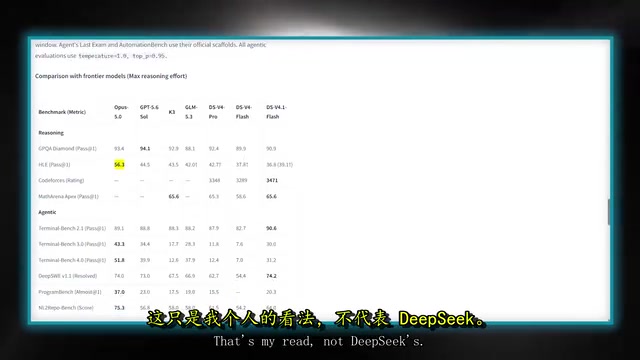Image resolution: width=640 pixels, height=360 pixels.
Task: Click the bold 43.3 Terminal-Bench 3.0 score
Action: pos(119,244)
